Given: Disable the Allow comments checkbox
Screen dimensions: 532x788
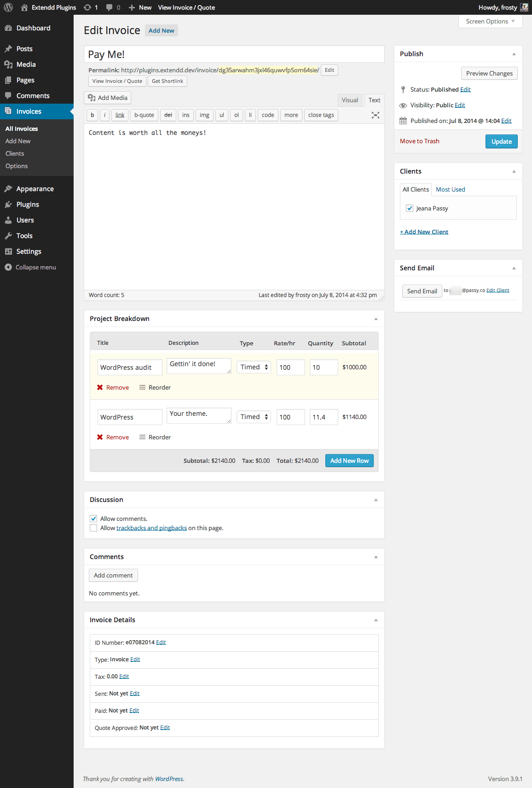Looking at the screenshot, I should [93, 519].
